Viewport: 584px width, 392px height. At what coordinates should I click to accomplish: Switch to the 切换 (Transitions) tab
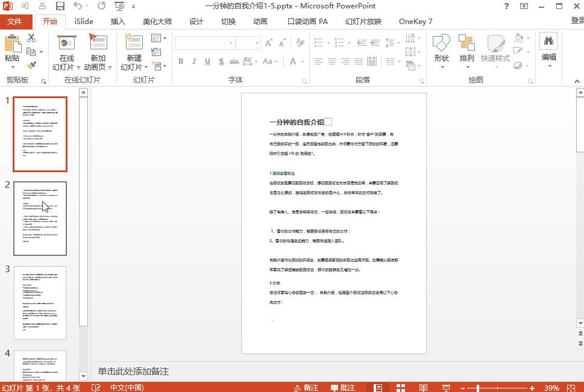pyautogui.click(x=227, y=21)
